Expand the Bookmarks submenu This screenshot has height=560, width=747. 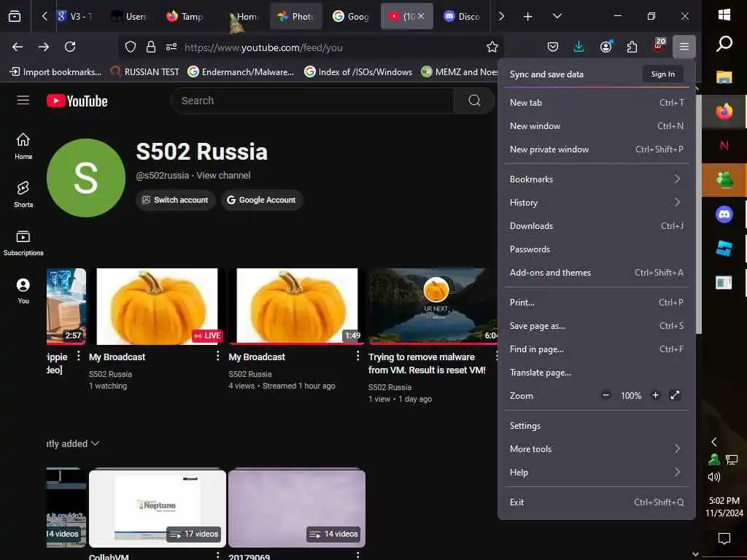tap(597, 179)
